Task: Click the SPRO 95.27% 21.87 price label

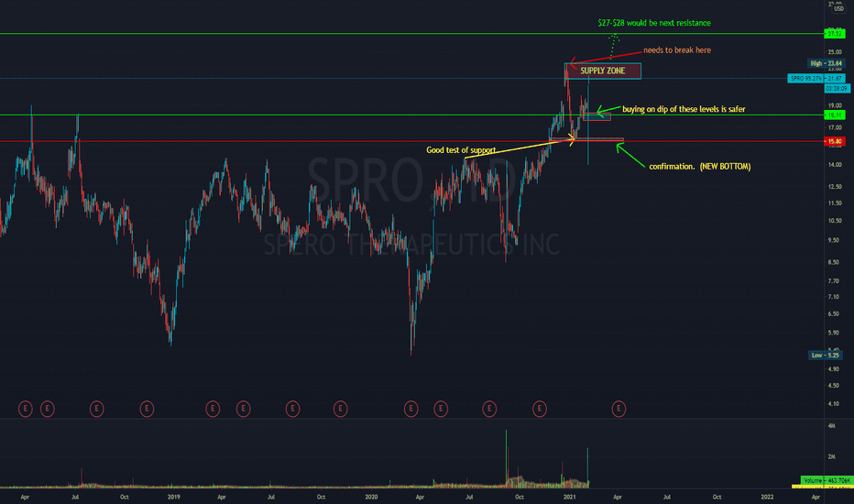Action: pyautogui.click(x=816, y=79)
